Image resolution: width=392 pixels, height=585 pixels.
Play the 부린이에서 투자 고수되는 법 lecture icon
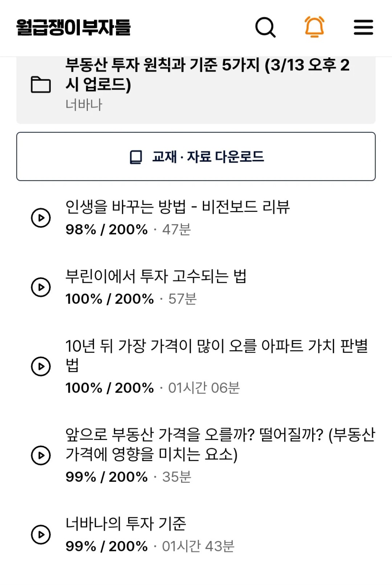click(x=41, y=287)
